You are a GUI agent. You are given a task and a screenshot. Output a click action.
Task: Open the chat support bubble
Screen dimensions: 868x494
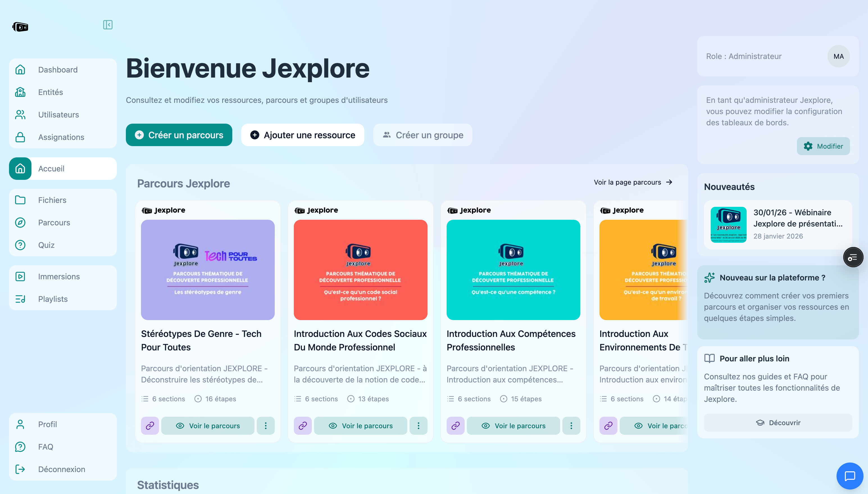pos(850,476)
